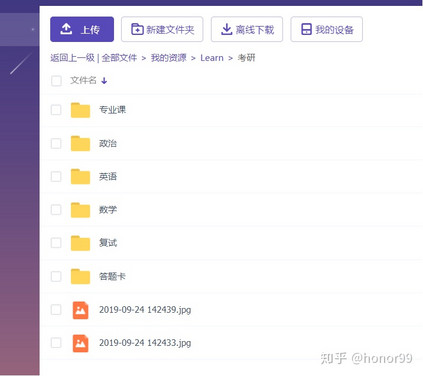Click the 政治 folder icon
The image size is (423, 376).
click(x=80, y=143)
